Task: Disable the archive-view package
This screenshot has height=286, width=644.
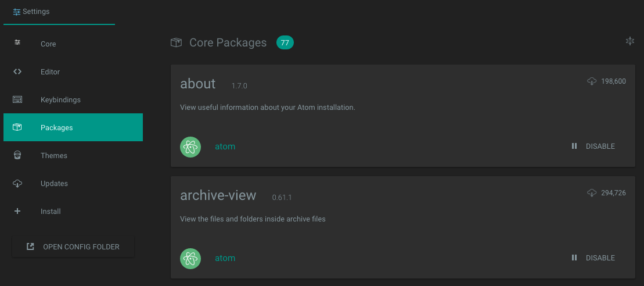Action: (x=593, y=258)
